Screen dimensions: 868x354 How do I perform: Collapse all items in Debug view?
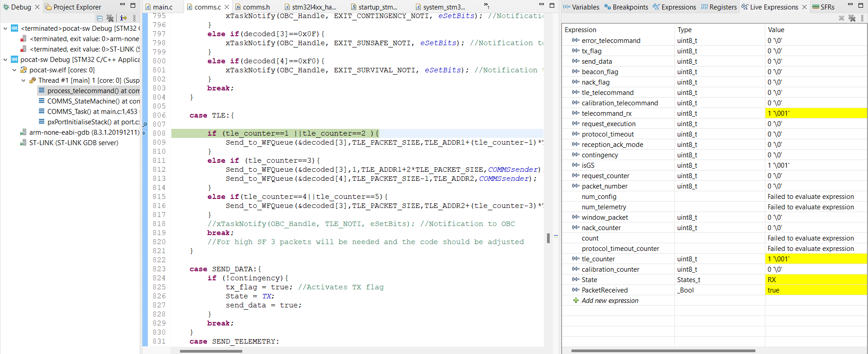point(100,18)
